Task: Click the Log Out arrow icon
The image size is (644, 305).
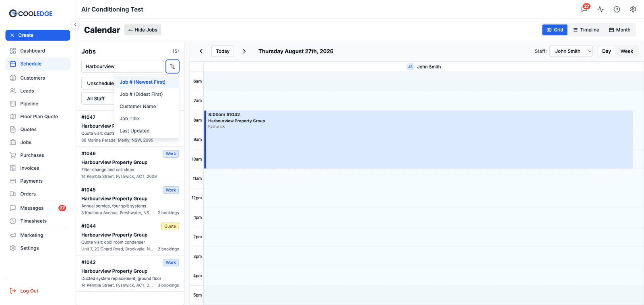Action: (x=13, y=291)
